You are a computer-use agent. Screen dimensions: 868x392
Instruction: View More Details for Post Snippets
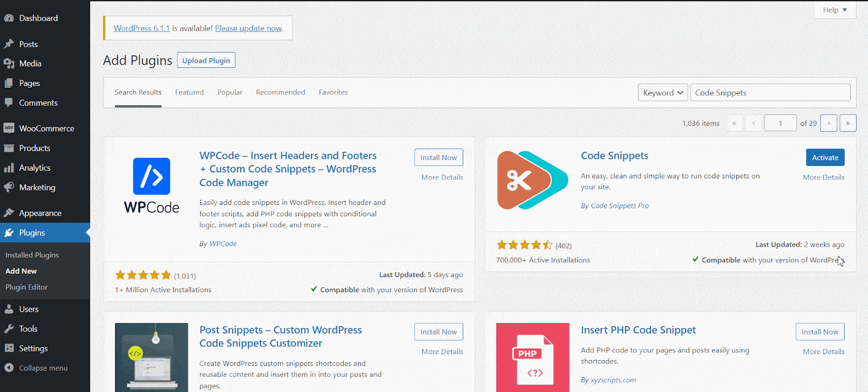coord(442,352)
